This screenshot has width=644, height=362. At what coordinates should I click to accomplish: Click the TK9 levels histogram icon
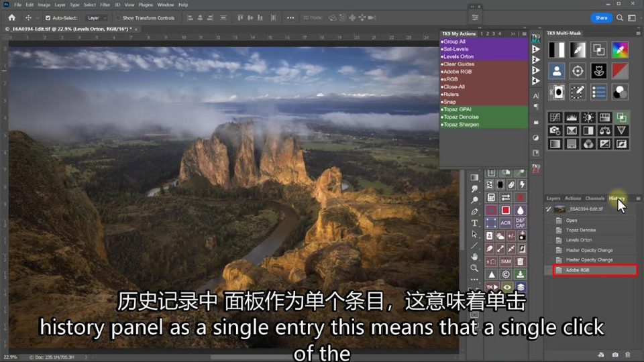572,117
